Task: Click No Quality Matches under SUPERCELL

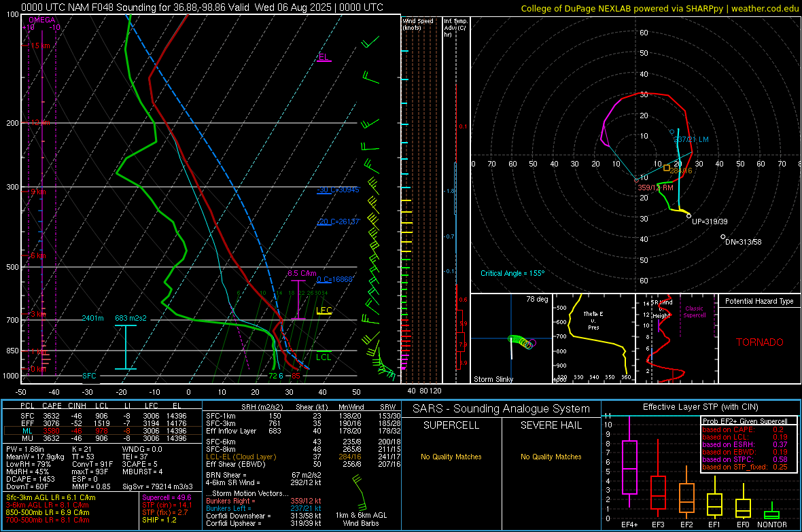Action: tap(451, 457)
